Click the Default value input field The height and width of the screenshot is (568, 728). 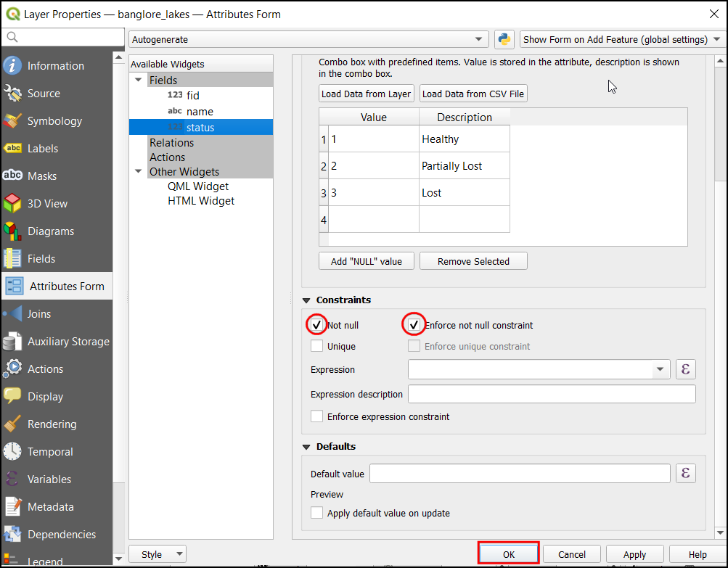pyautogui.click(x=520, y=473)
